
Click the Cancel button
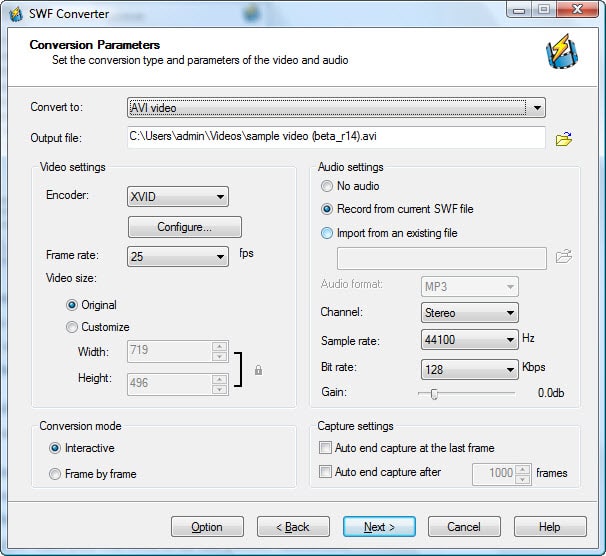coord(464,527)
